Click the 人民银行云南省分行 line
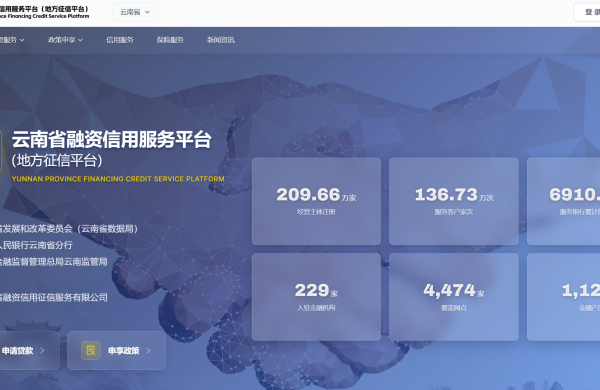 click(x=36, y=245)
